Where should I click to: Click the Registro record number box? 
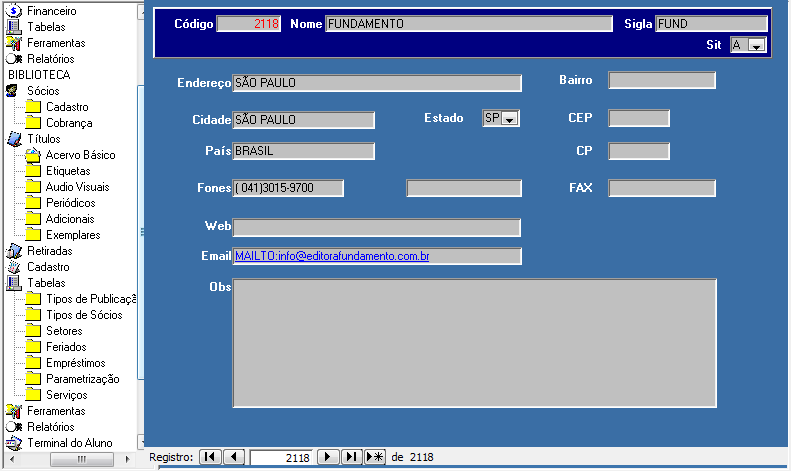(x=281, y=457)
